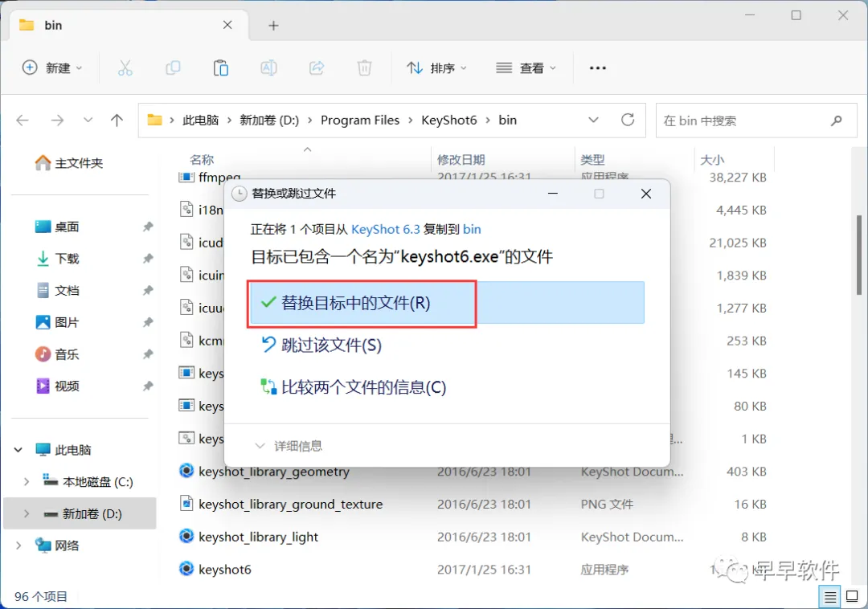Open the See more ellipsis menu
This screenshot has height=609, width=868.
pos(598,68)
